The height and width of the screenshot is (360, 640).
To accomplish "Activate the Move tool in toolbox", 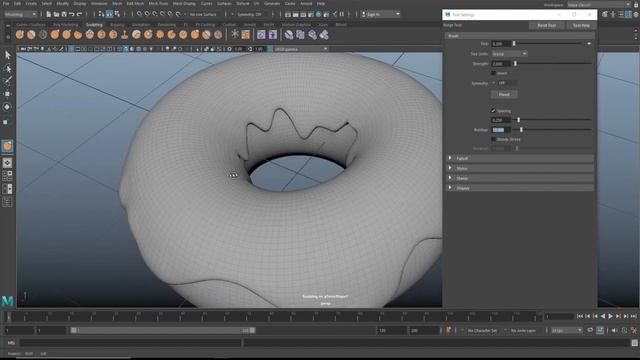I will click(7, 94).
